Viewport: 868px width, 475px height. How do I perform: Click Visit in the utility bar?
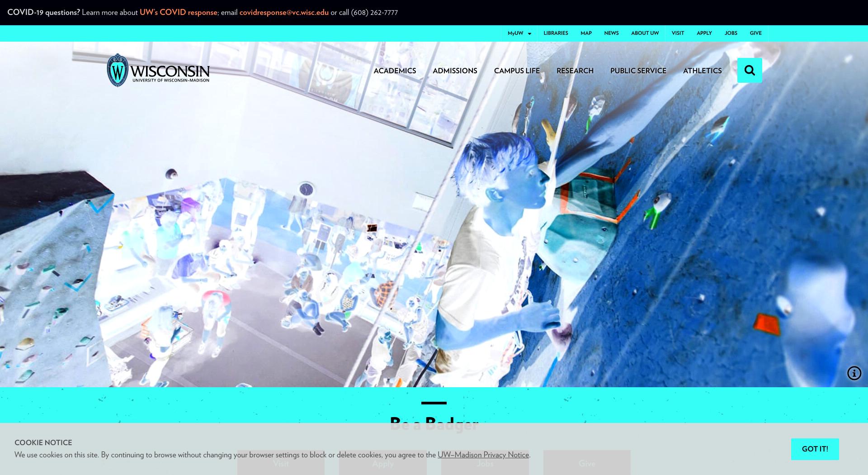(678, 33)
